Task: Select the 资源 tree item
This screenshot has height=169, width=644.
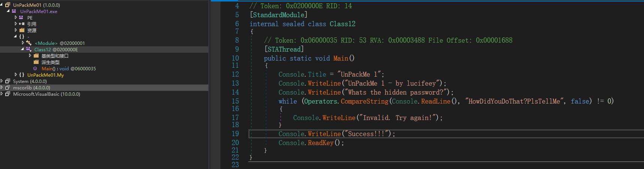Action: pyautogui.click(x=32, y=30)
